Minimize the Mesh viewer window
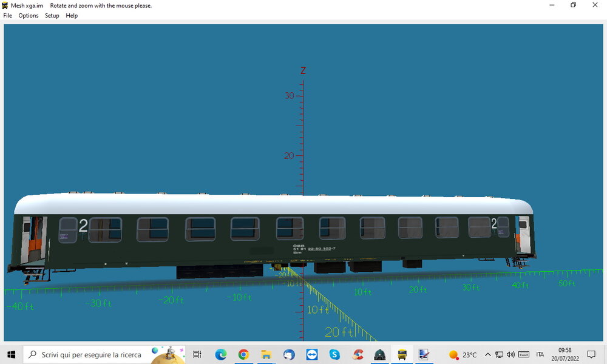 coord(552,5)
